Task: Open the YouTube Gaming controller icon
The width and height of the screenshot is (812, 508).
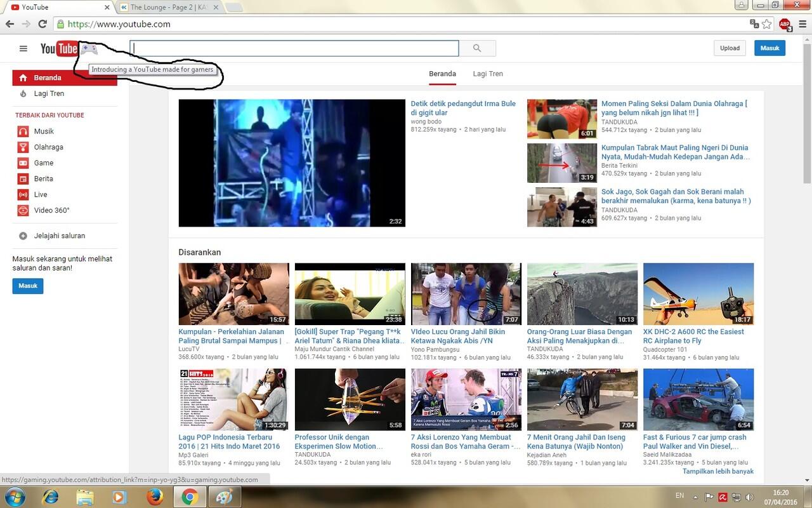Action: 89,48
